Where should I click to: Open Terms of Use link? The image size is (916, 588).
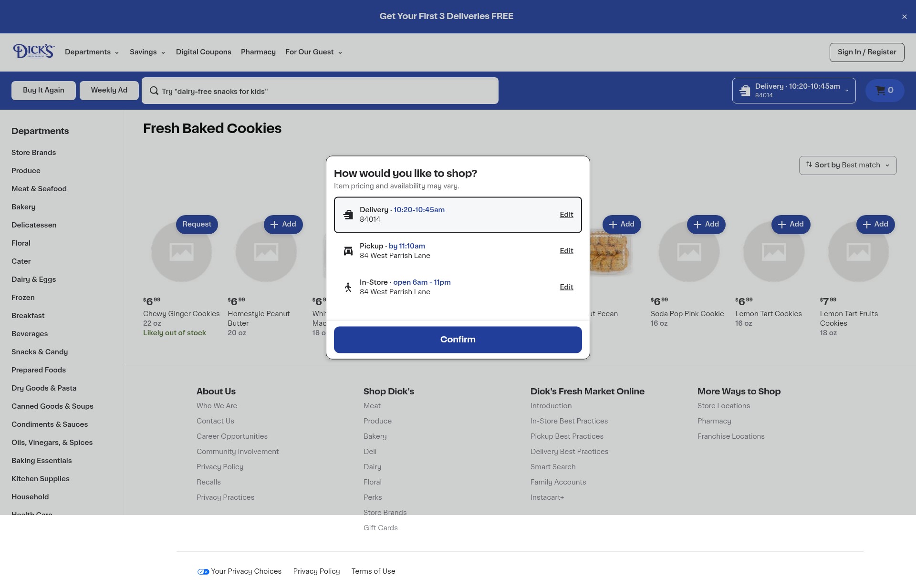373,571
